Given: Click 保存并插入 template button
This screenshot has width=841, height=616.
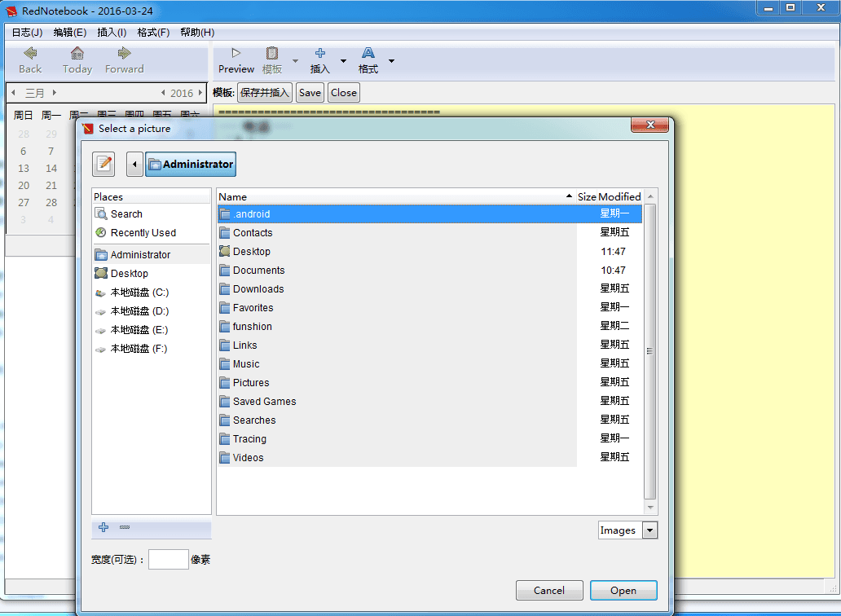Looking at the screenshot, I should (x=265, y=93).
